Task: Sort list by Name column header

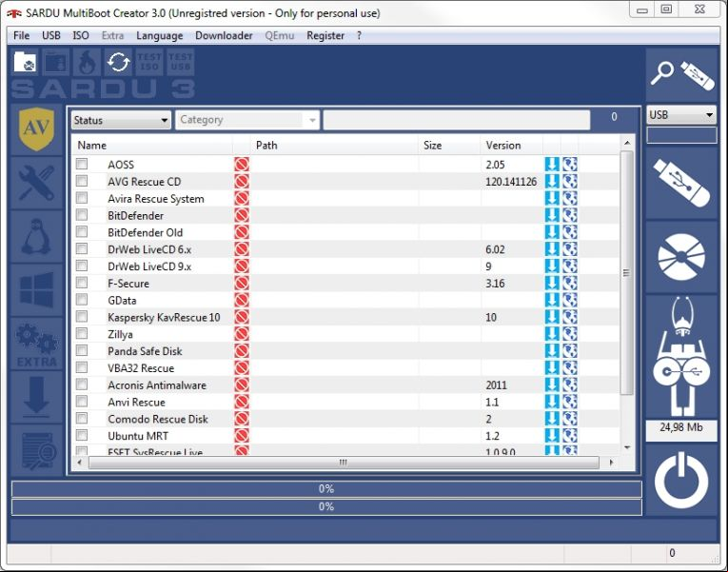Action: (x=152, y=146)
